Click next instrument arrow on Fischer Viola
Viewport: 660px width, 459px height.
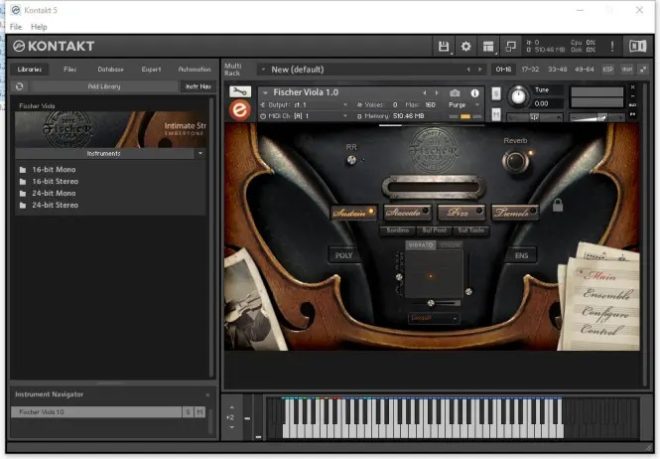pyautogui.click(x=436, y=93)
